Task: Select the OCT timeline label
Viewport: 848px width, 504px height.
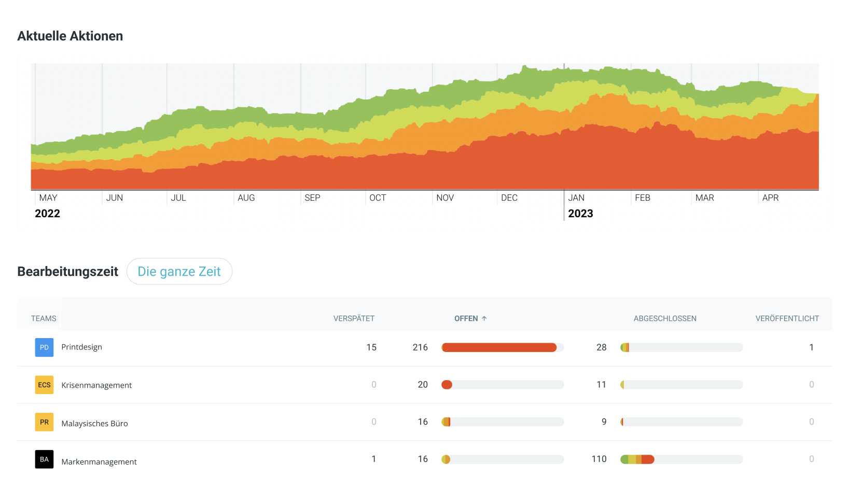Action: click(x=378, y=198)
